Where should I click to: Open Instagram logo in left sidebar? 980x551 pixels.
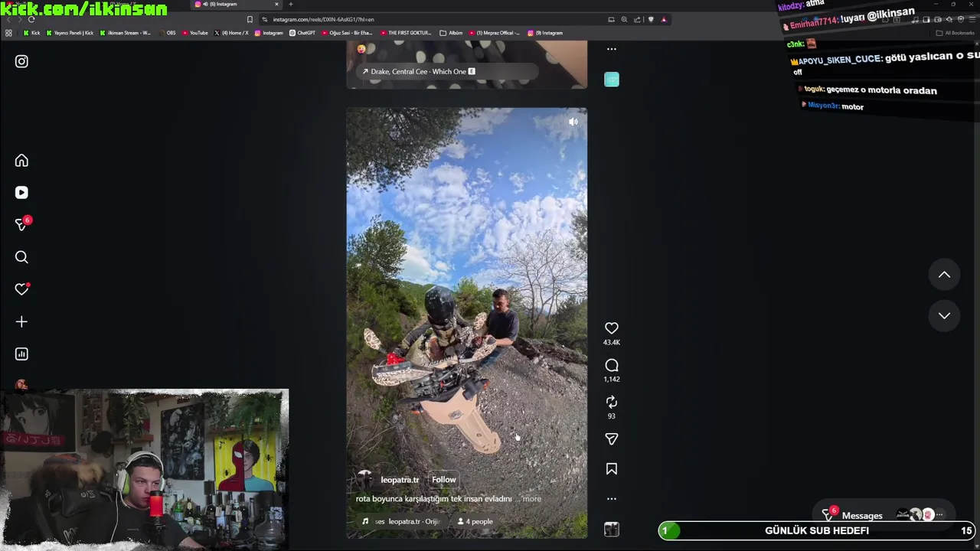pyautogui.click(x=21, y=61)
